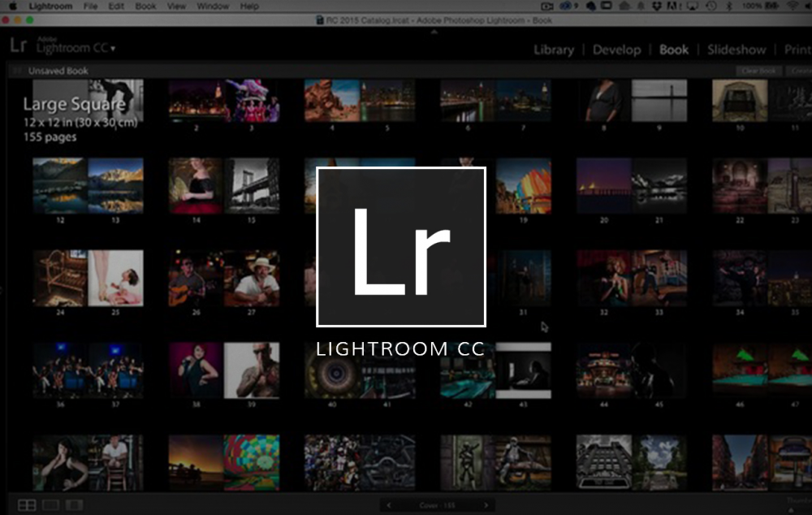Switch to the Library module
Image resolution: width=812 pixels, height=515 pixels.
554,50
